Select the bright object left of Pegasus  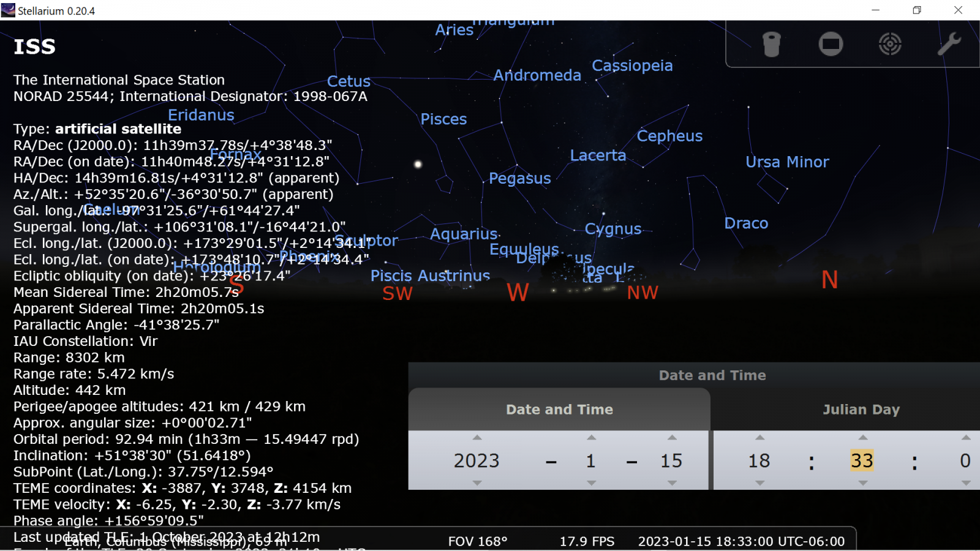coord(418,164)
